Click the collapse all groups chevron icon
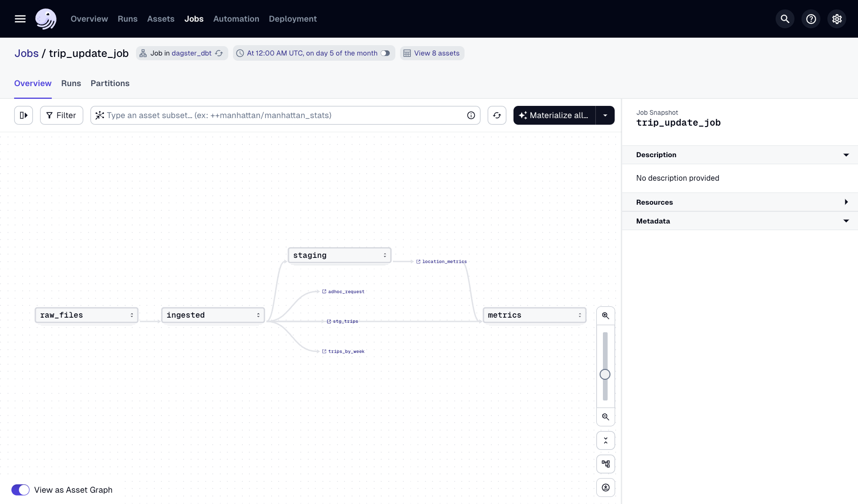858x504 pixels. tap(606, 440)
